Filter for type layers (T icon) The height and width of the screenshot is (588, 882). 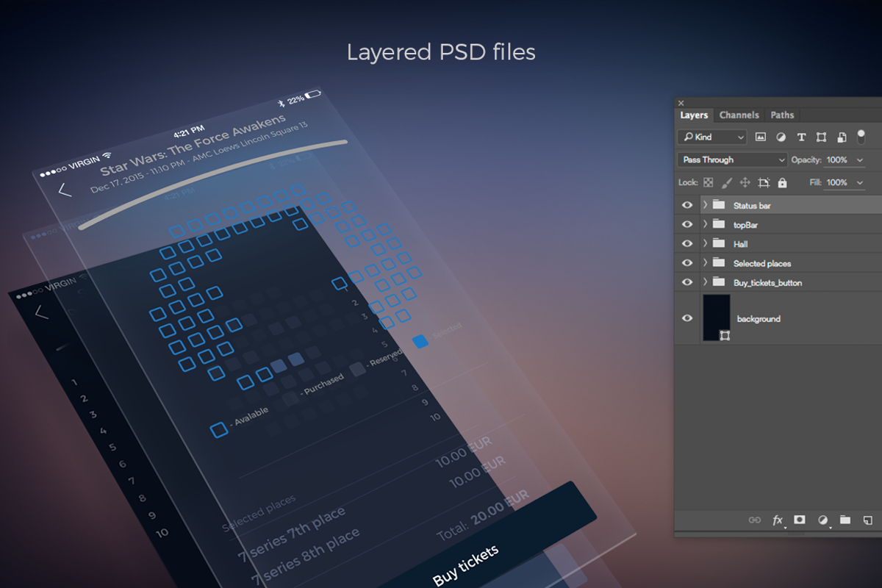(x=801, y=137)
